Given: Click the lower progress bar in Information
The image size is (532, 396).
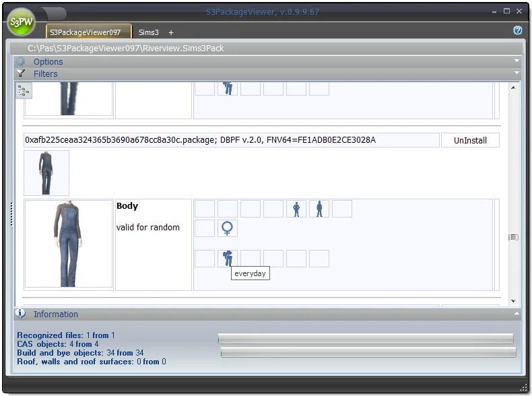Looking at the screenshot, I should 368,352.
